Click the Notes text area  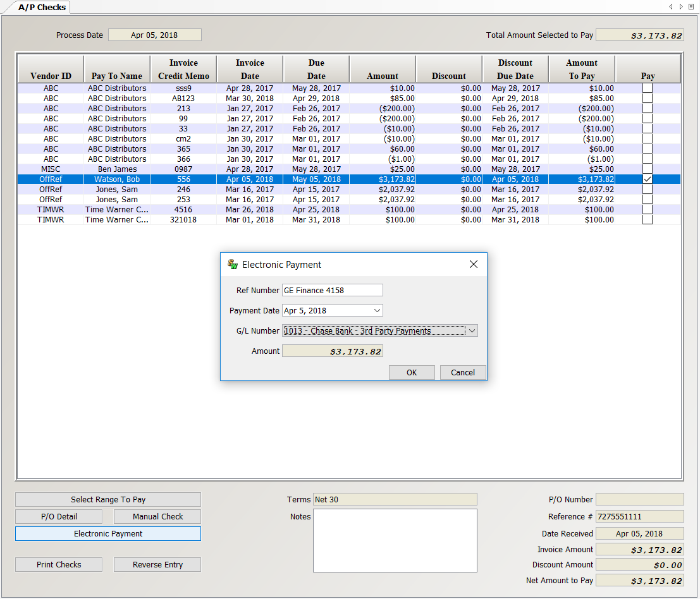[395, 541]
